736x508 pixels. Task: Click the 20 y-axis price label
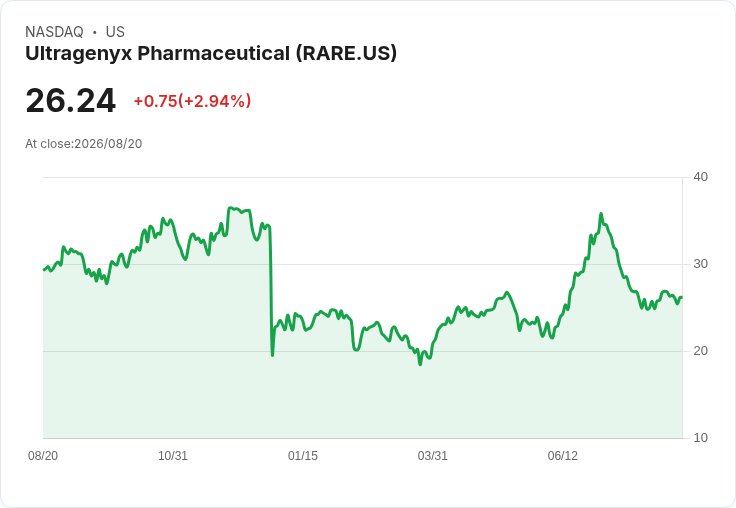700,351
